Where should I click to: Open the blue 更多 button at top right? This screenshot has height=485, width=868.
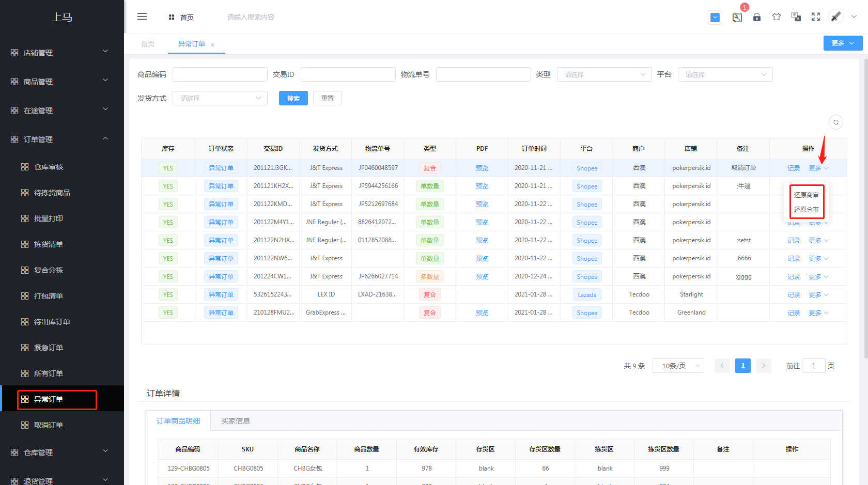tap(843, 43)
